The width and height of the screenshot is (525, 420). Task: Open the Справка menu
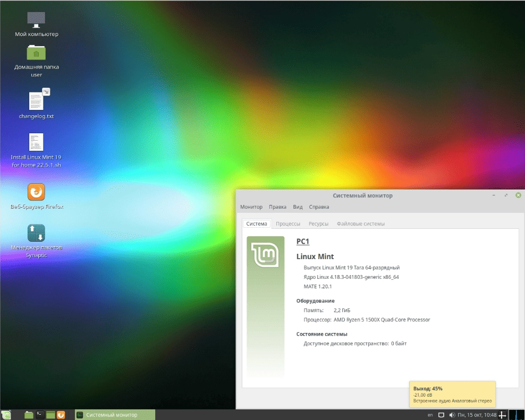tap(319, 207)
